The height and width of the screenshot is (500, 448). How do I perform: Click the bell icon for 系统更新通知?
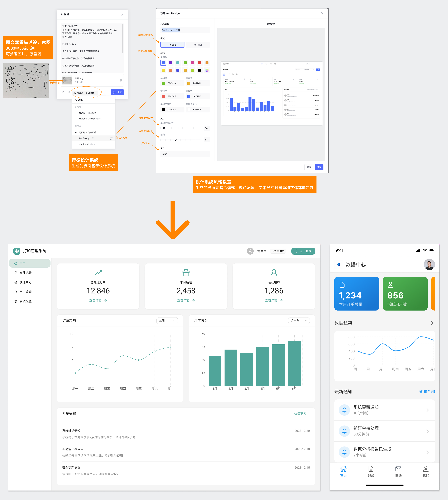pos(344,410)
